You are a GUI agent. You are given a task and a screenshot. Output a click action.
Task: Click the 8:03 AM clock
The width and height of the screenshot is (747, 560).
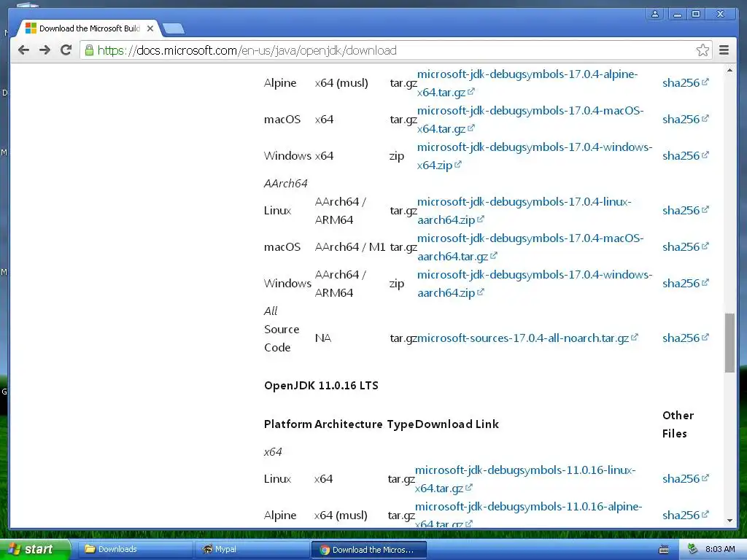click(720, 550)
